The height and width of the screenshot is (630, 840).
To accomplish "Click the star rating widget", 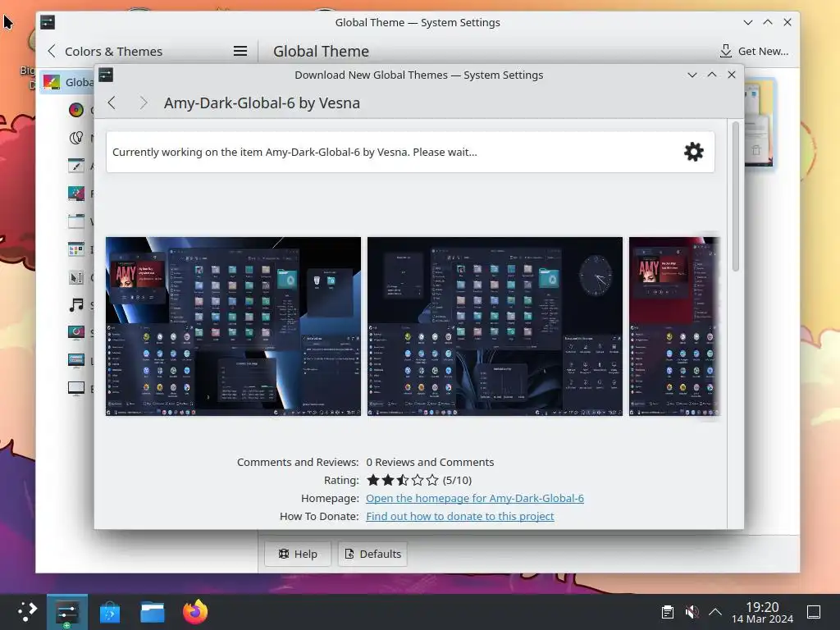I will click(403, 480).
